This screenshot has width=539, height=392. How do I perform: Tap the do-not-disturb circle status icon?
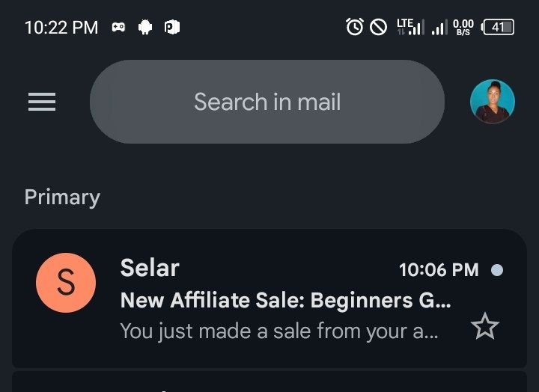click(x=378, y=27)
